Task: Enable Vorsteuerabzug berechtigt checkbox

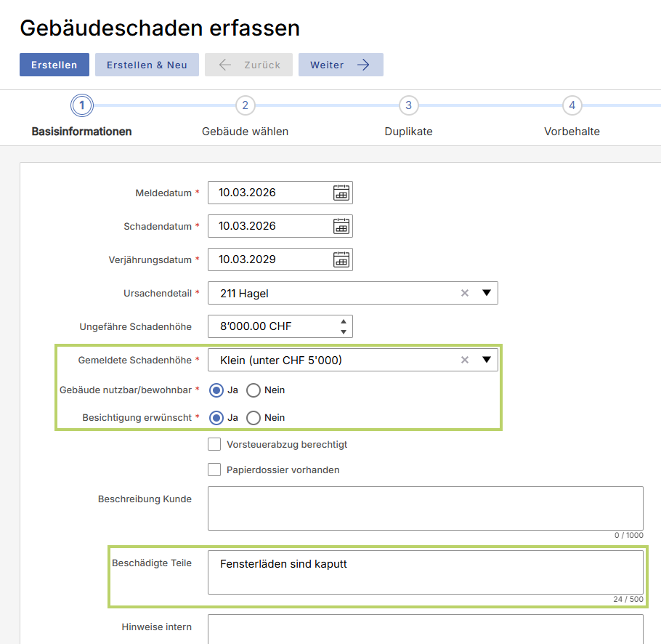Action: point(214,444)
